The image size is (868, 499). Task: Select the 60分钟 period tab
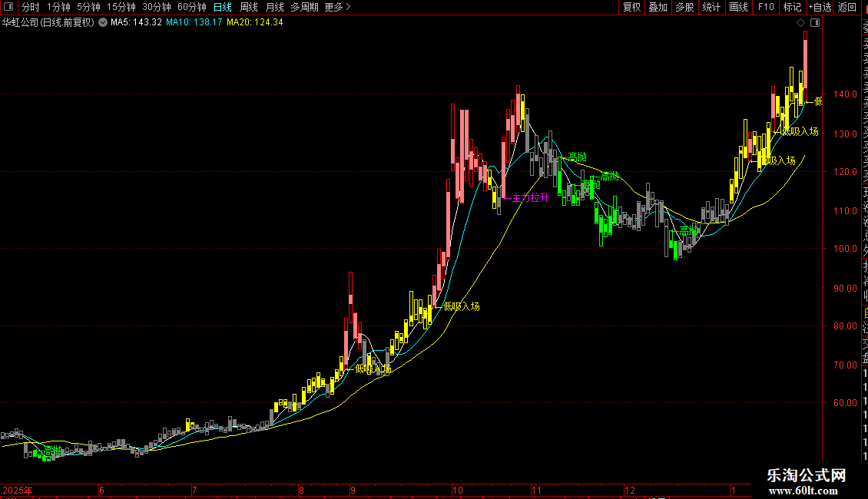pos(191,7)
